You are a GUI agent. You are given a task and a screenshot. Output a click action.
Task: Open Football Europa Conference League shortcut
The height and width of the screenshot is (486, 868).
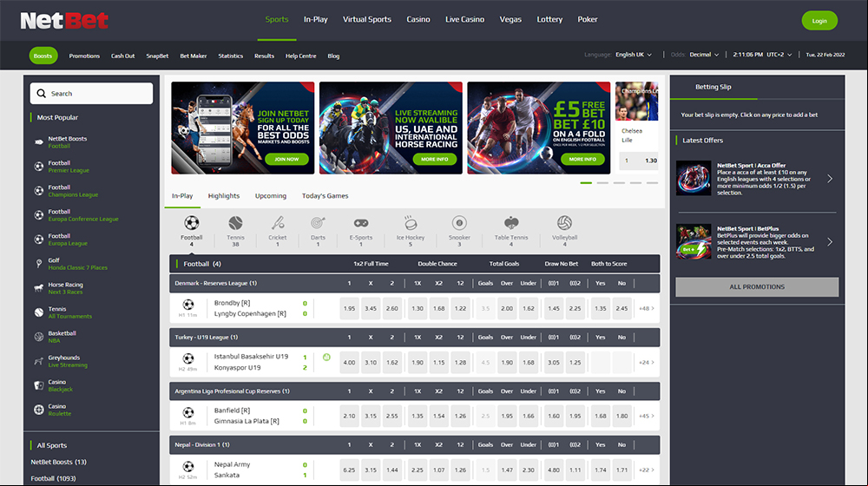click(x=76, y=215)
